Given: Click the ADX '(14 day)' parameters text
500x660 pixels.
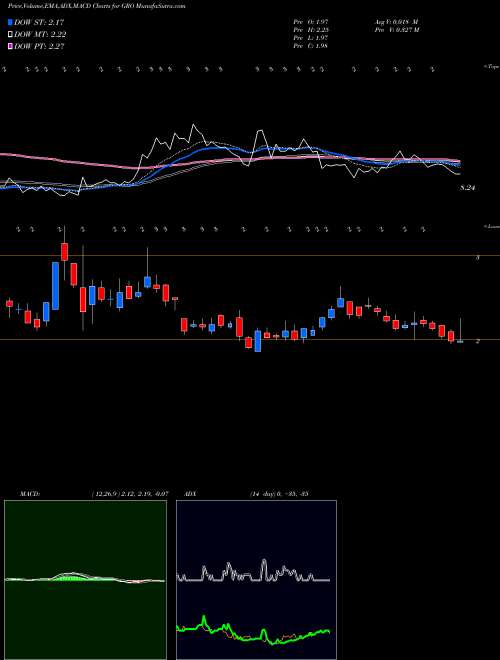Looking at the screenshot, I should click(x=262, y=493).
